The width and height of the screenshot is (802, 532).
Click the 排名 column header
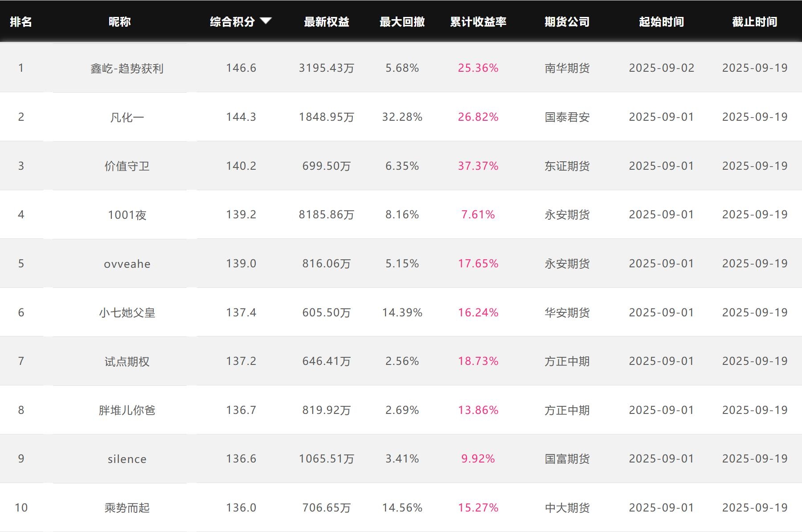(x=21, y=22)
